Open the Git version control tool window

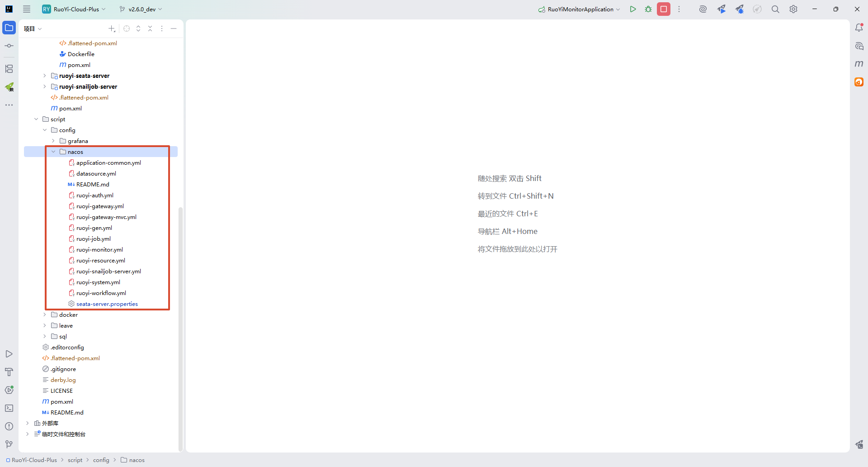[x=9, y=444]
